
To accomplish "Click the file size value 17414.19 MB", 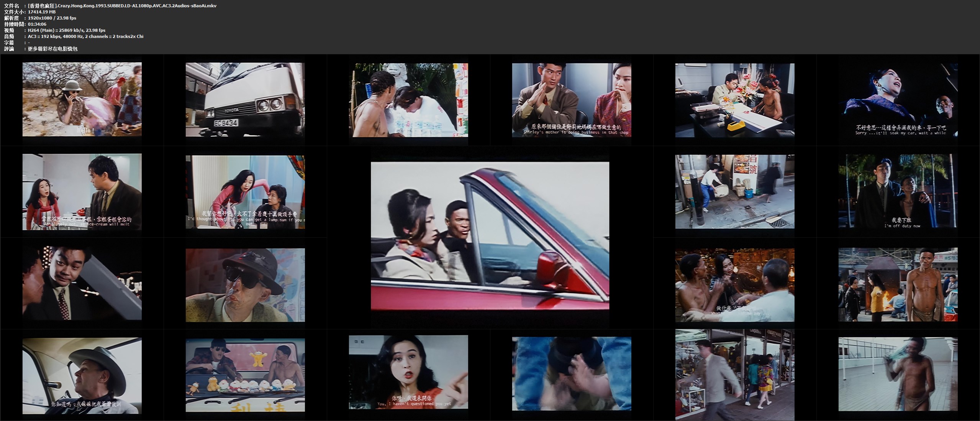I will (42, 12).
